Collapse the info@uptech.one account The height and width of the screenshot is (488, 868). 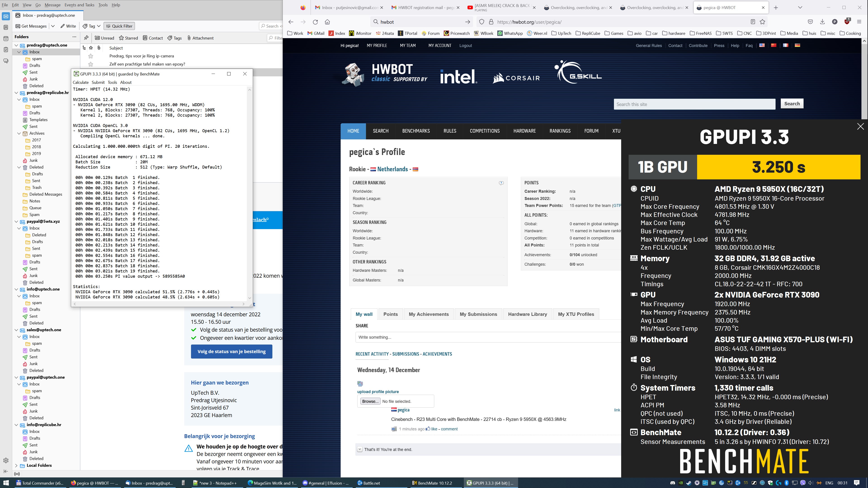[16, 289]
